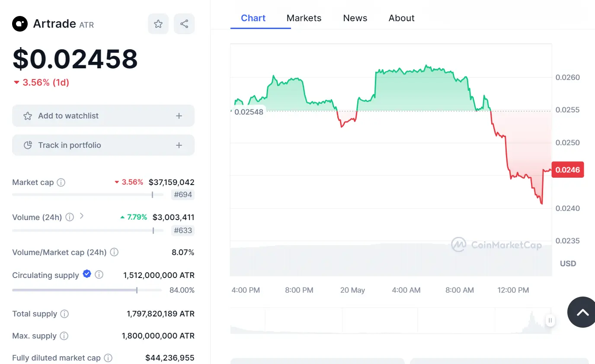Click the Circulating supply info icon
This screenshot has width=595, height=364.
99,275
